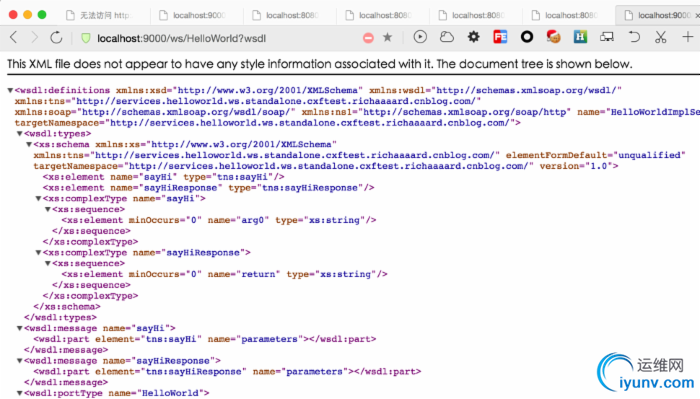
Task: Collapse the wsdl:definitions root node
Action: 10,91
